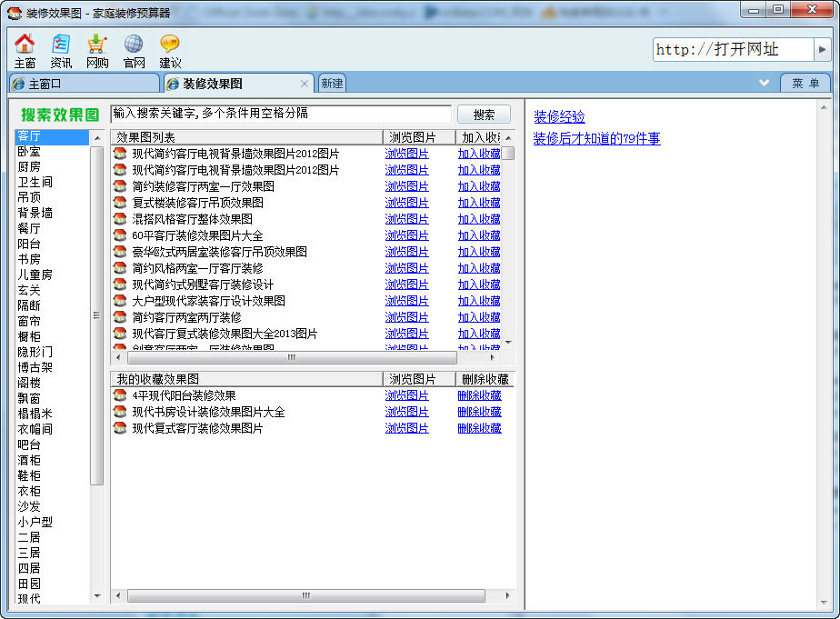Click the house icon beside 混搭风格客厅整体效果图

point(120,219)
